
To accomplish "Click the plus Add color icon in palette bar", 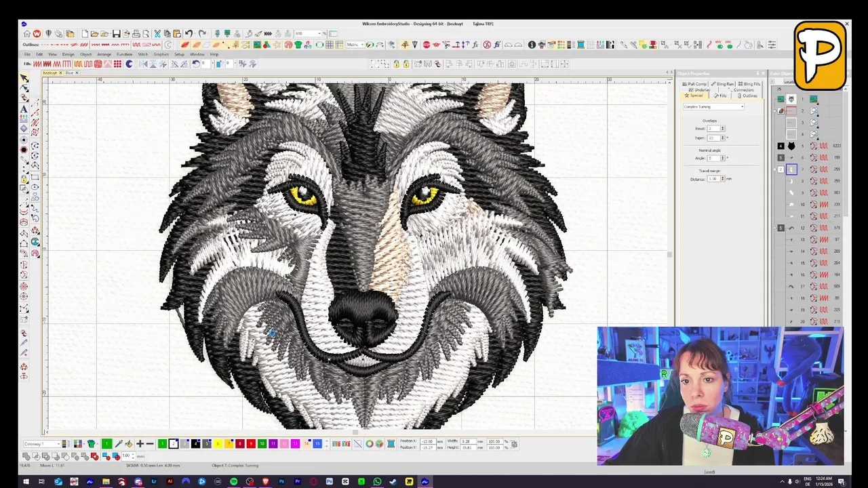I will coord(140,444).
